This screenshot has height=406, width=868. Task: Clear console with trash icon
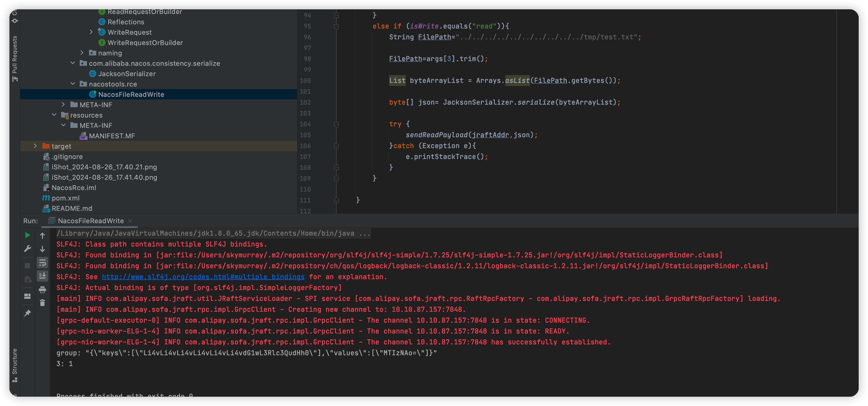pos(42,303)
